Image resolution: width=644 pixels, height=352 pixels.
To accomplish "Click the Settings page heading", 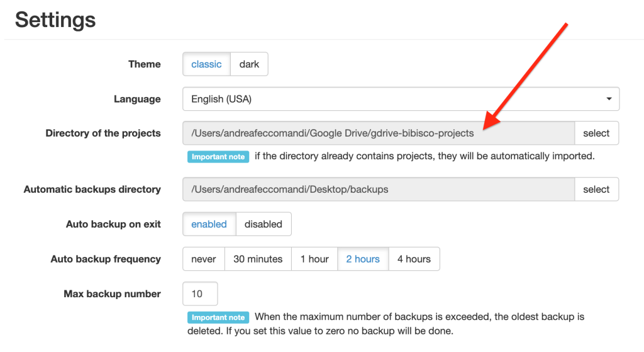I will pyautogui.click(x=55, y=20).
